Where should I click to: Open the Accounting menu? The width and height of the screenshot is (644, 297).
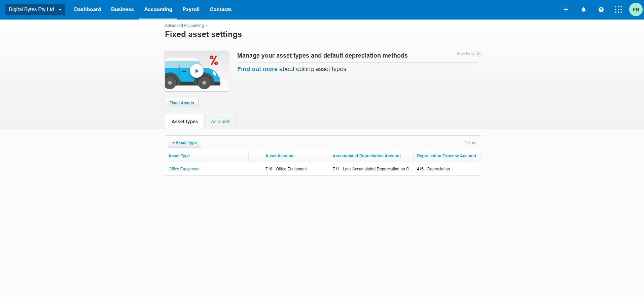point(158,9)
